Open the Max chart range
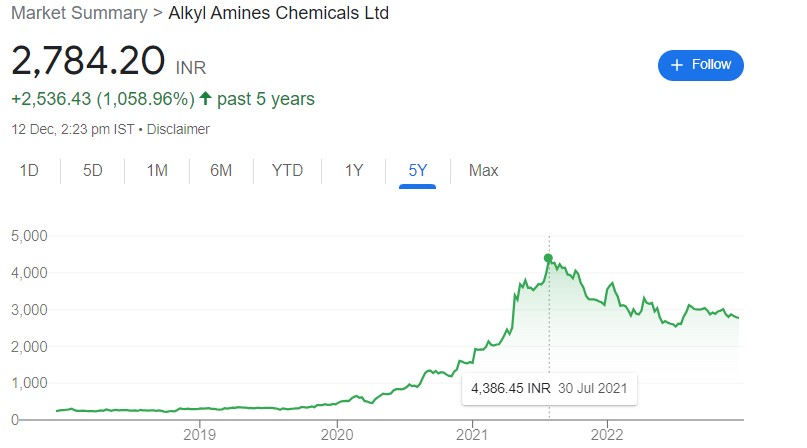 (483, 170)
